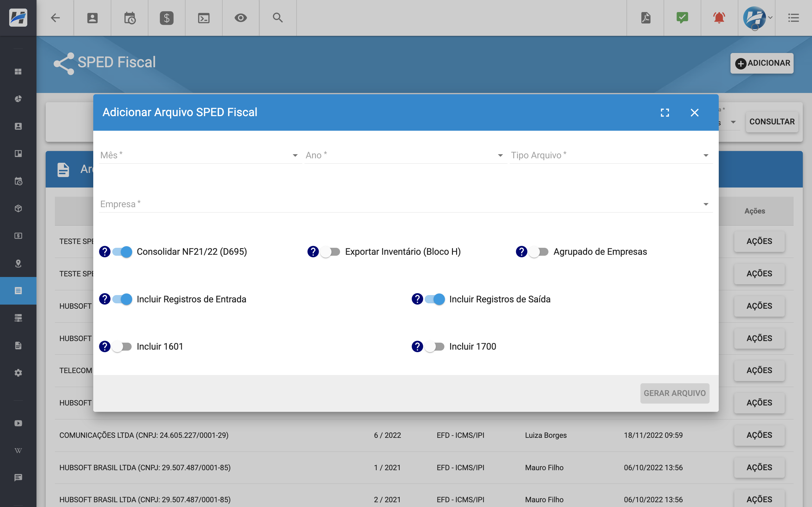
Task: Click the dollar sign financial icon
Action: point(167,18)
